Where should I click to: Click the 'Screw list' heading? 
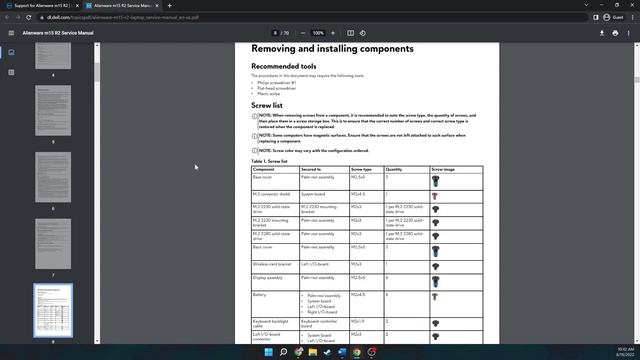(267, 105)
